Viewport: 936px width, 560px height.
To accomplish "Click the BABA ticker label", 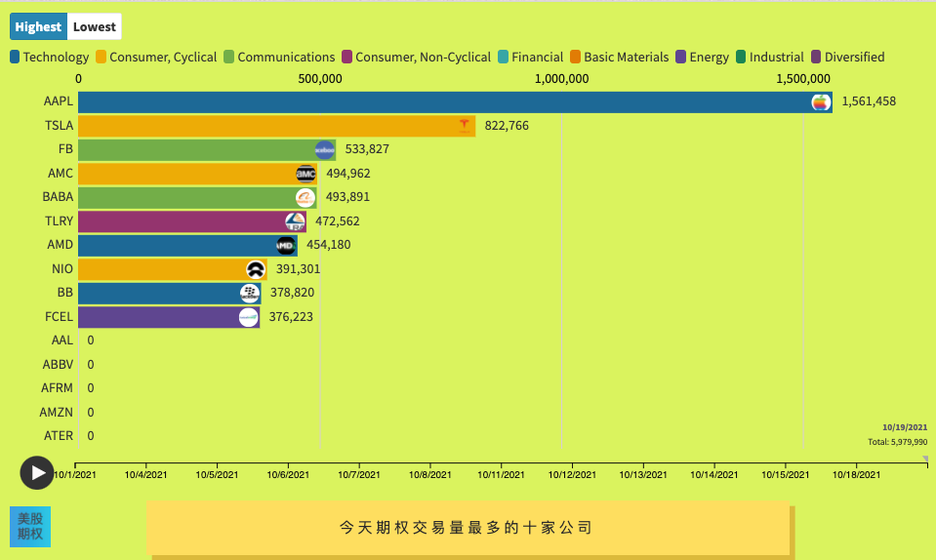I will [58, 197].
